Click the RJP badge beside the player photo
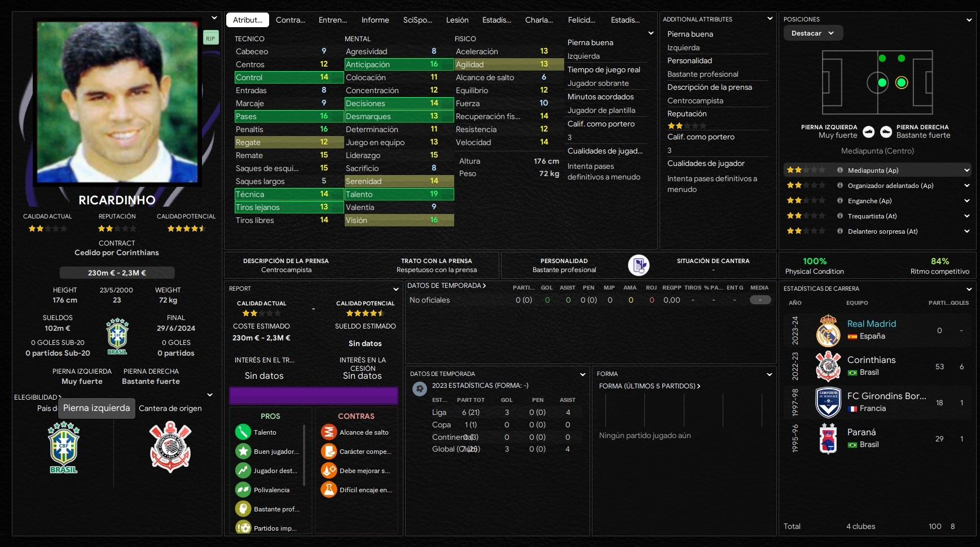This screenshot has height=547, width=980. click(210, 38)
